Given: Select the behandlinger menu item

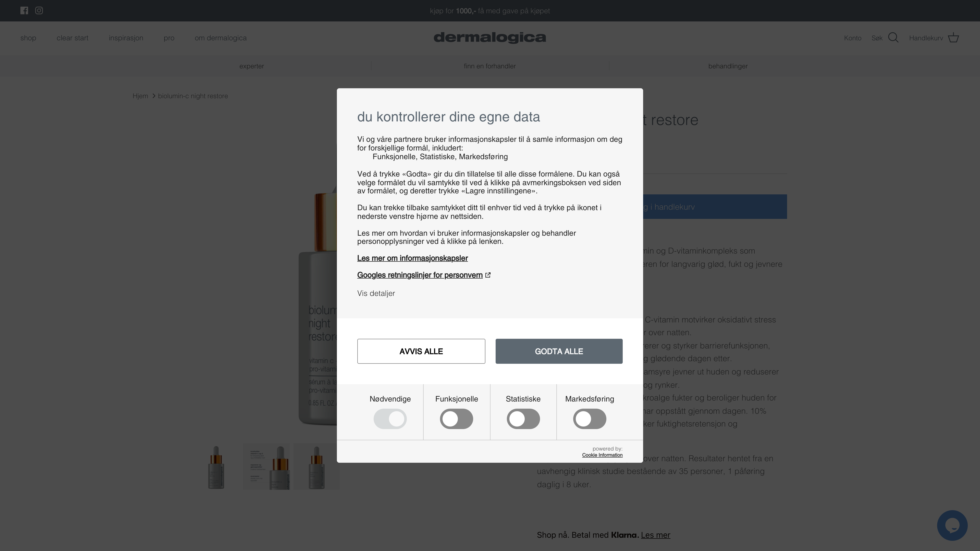Looking at the screenshot, I should click(728, 66).
